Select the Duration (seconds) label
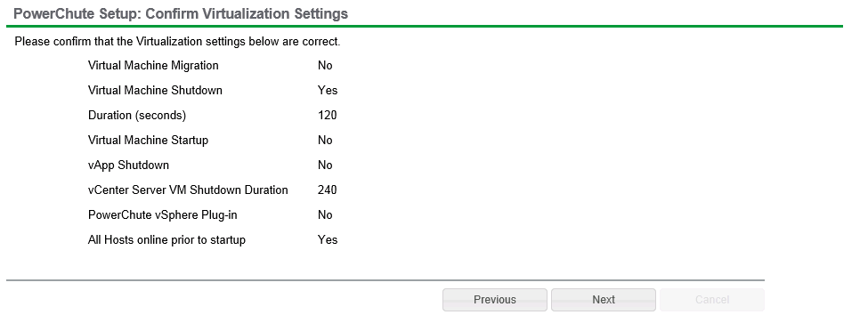 point(137,116)
